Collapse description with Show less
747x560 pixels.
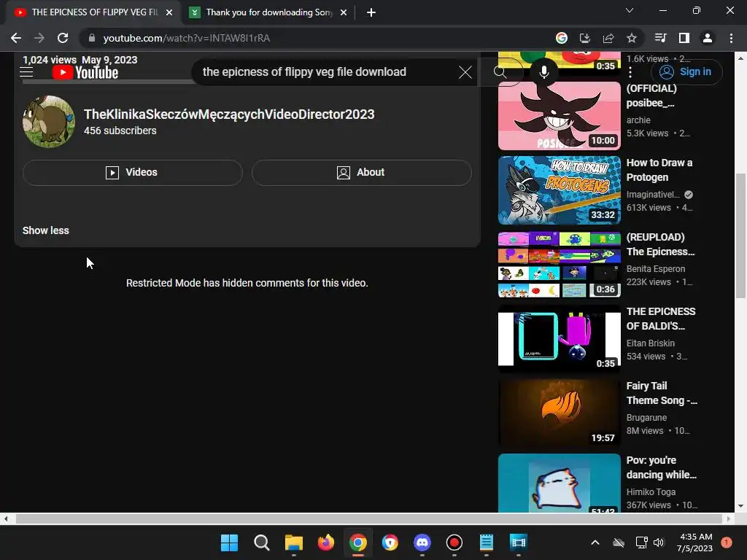tap(46, 230)
